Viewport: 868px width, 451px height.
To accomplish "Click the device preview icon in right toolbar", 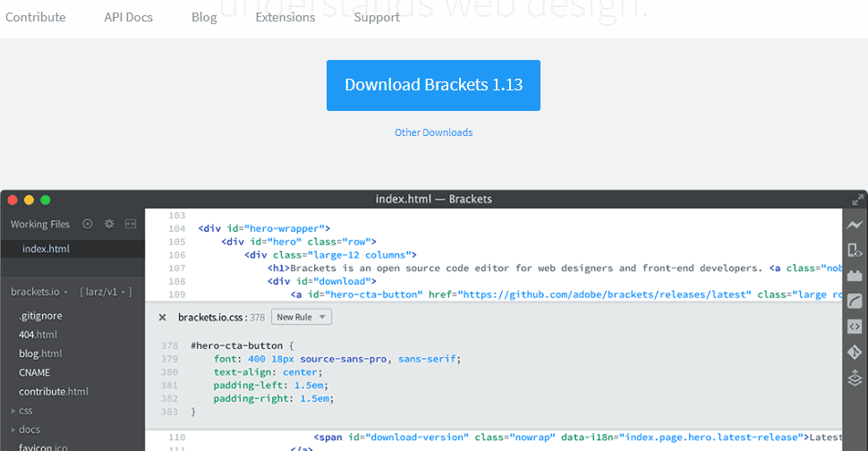I will pyautogui.click(x=855, y=251).
